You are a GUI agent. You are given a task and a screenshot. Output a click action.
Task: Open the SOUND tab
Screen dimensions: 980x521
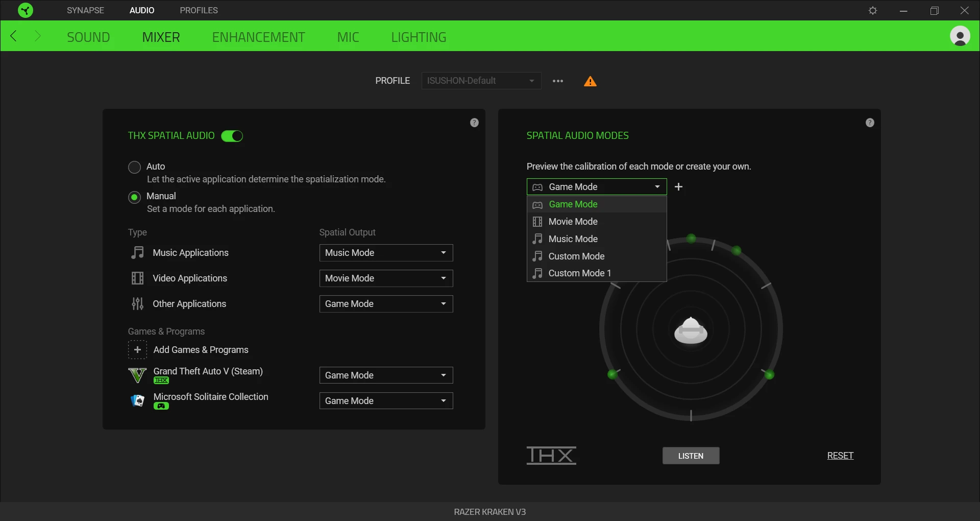click(88, 37)
